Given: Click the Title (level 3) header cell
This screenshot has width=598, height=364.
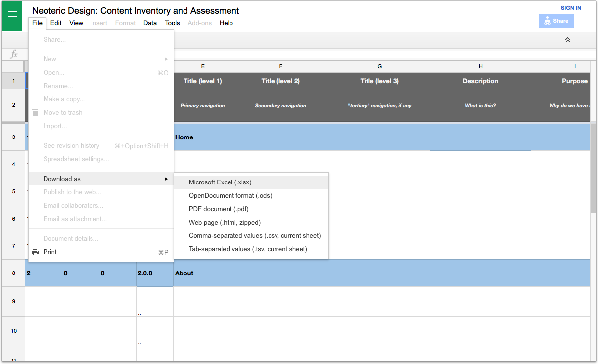Looking at the screenshot, I should click(380, 81).
